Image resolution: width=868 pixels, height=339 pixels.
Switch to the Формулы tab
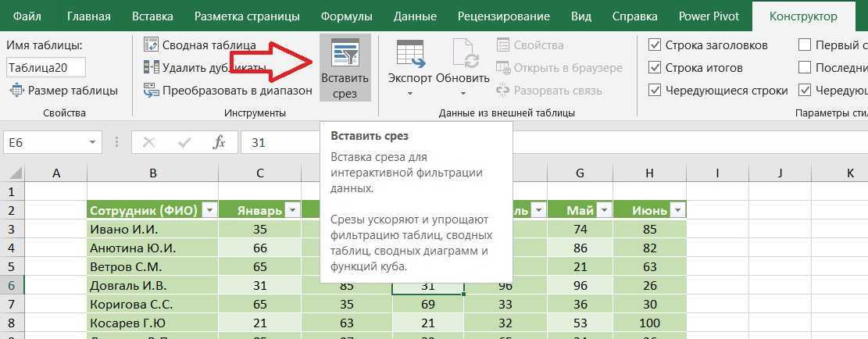pos(347,16)
